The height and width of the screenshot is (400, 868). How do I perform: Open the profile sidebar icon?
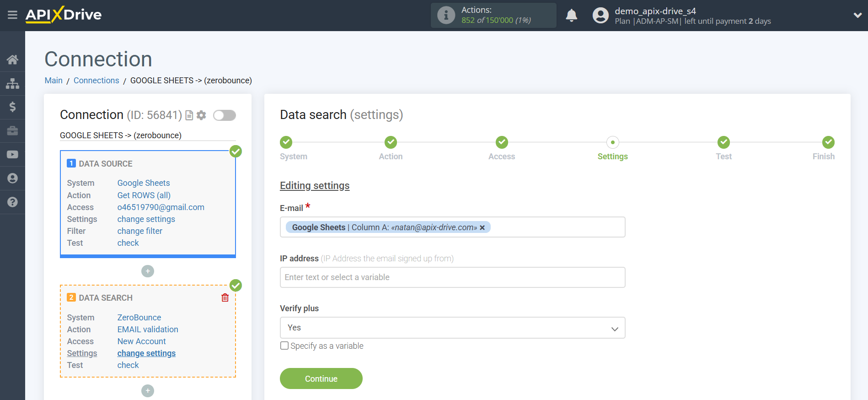[12, 178]
